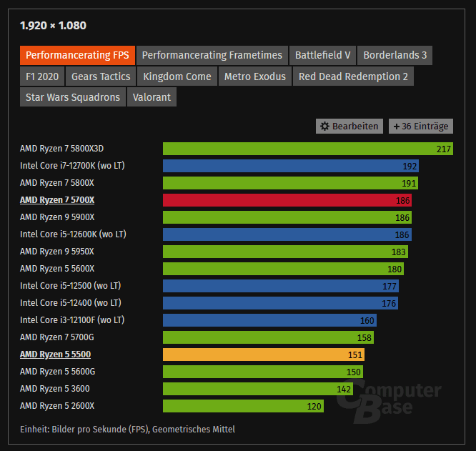The width and height of the screenshot is (476, 451).
Task: Click the AMD Ryzen 7 5800X label
Action: pyautogui.click(x=57, y=183)
